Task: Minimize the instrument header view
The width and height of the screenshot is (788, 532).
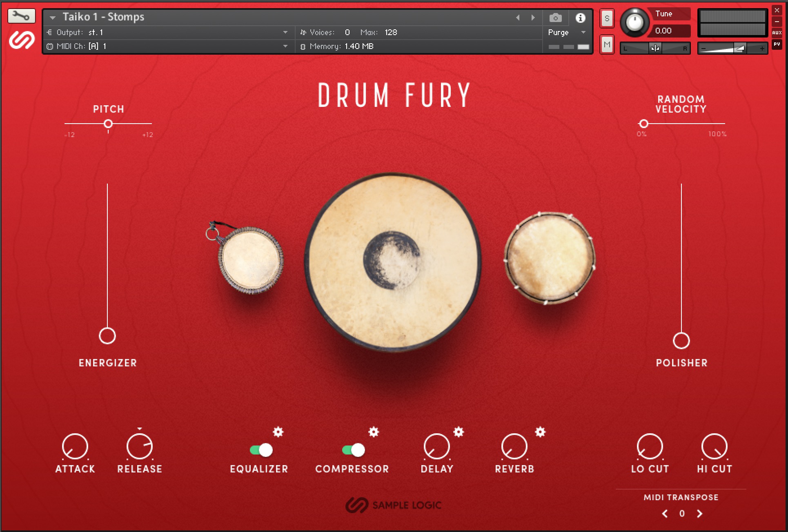Action: (777, 22)
